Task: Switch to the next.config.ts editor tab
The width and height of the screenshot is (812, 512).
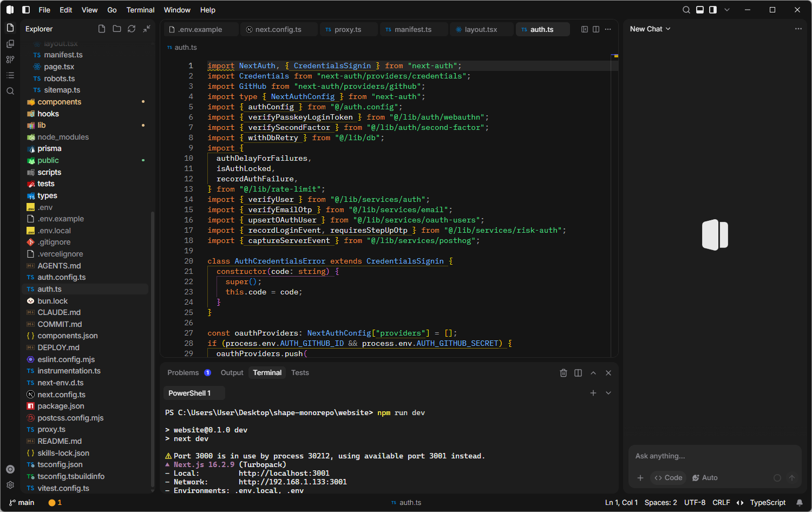Action: [x=279, y=29]
